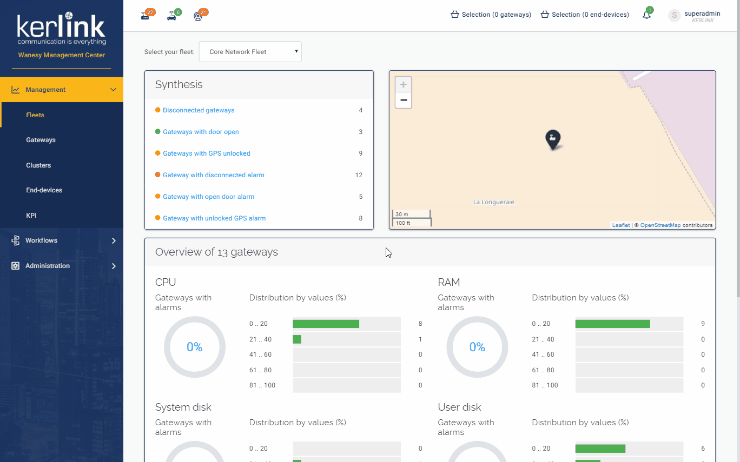The width and height of the screenshot is (740, 462).
Task: Click the third header alert icon
Action: pos(200,15)
